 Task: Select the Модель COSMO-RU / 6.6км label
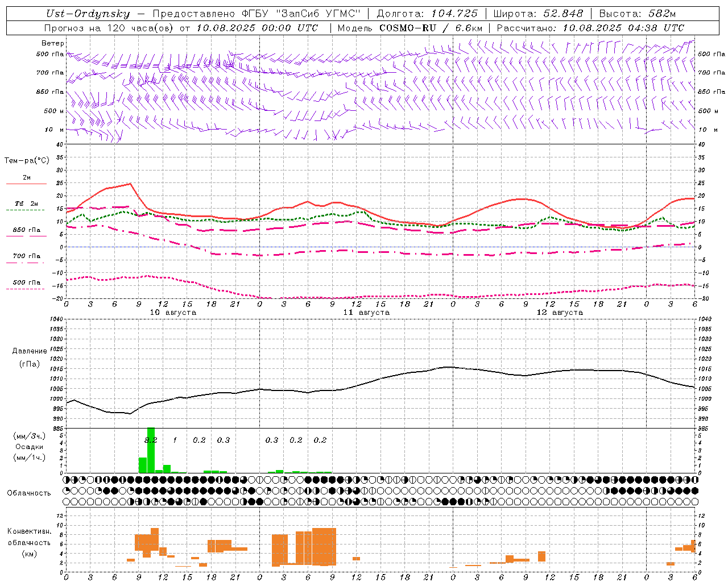pyautogui.click(x=410, y=28)
